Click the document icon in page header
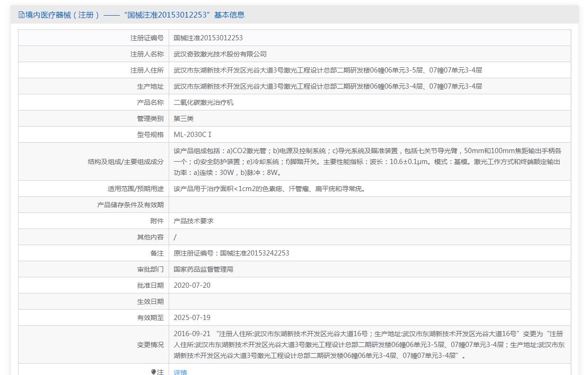588x375 pixels. pyautogui.click(x=21, y=15)
